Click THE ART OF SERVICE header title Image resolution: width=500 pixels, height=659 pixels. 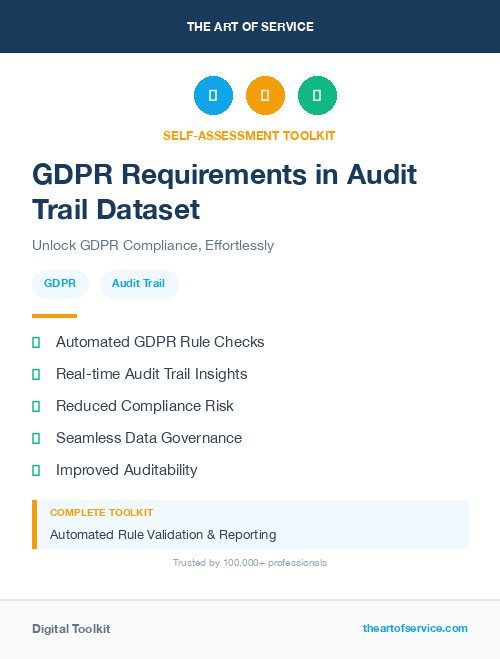(x=250, y=27)
